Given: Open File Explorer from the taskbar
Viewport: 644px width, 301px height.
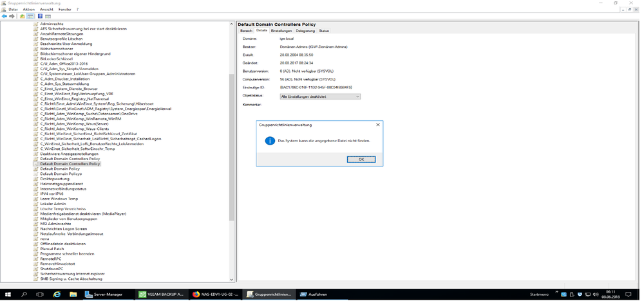Looking at the screenshot, I should click(73, 295).
